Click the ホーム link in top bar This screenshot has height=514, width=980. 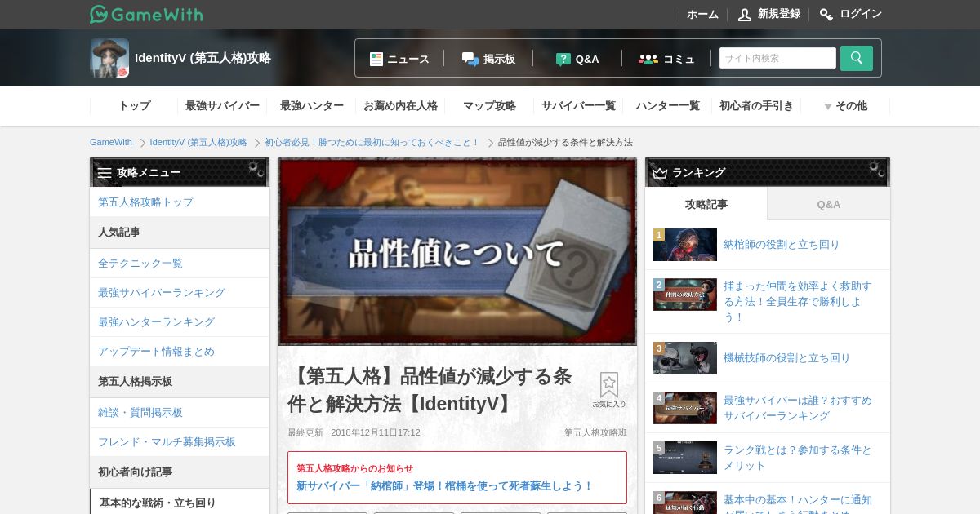point(702,14)
